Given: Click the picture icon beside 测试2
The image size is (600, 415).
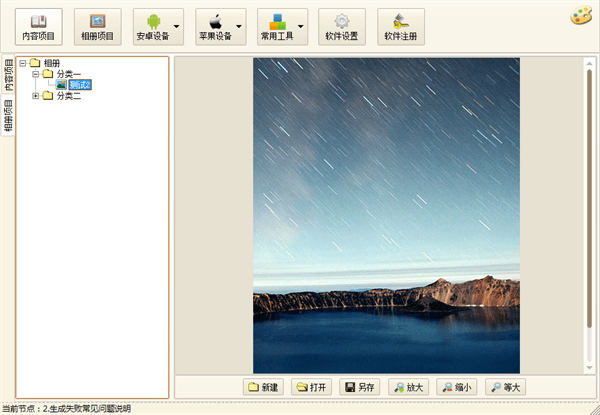Looking at the screenshot, I should click(x=61, y=85).
